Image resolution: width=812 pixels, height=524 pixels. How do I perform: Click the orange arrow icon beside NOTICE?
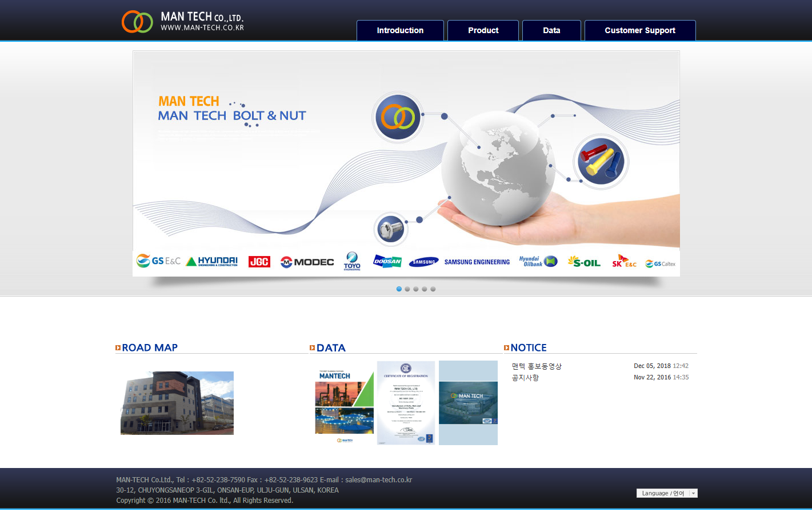pos(506,347)
